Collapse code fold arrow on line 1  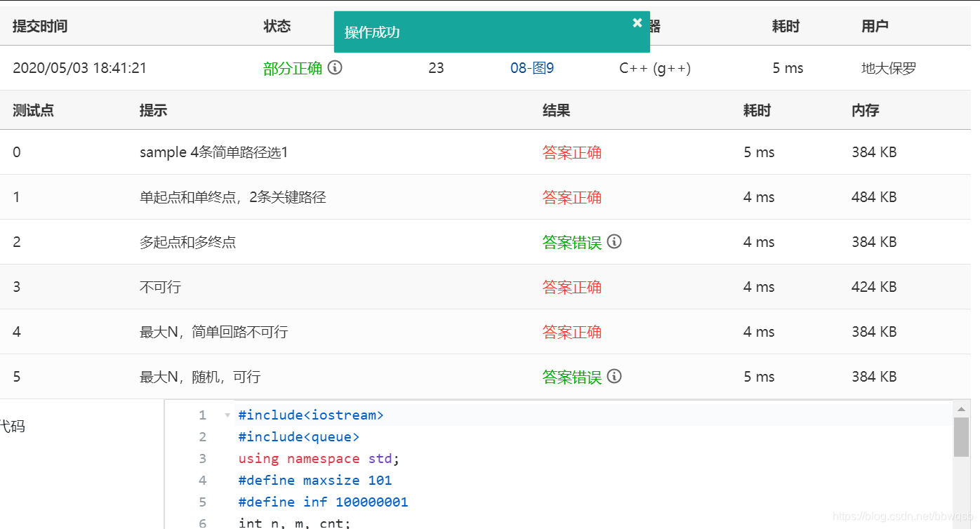point(227,415)
